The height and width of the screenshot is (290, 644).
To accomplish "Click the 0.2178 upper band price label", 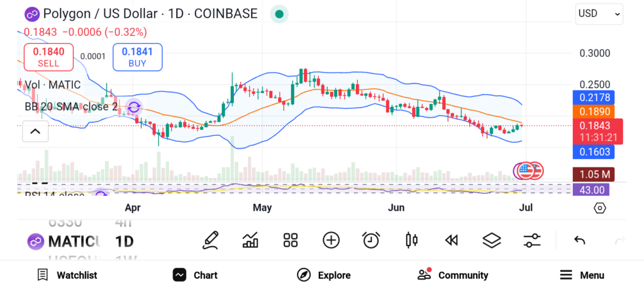I will click(594, 98).
